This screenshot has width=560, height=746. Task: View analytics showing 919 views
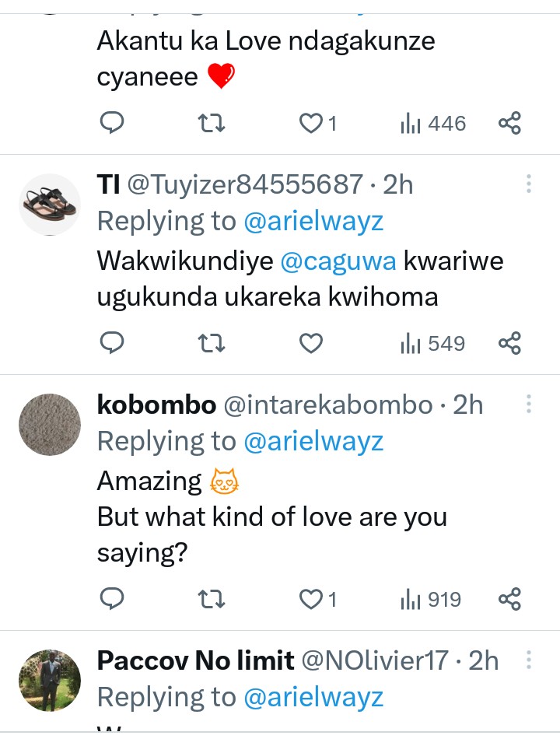tap(431, 599)
